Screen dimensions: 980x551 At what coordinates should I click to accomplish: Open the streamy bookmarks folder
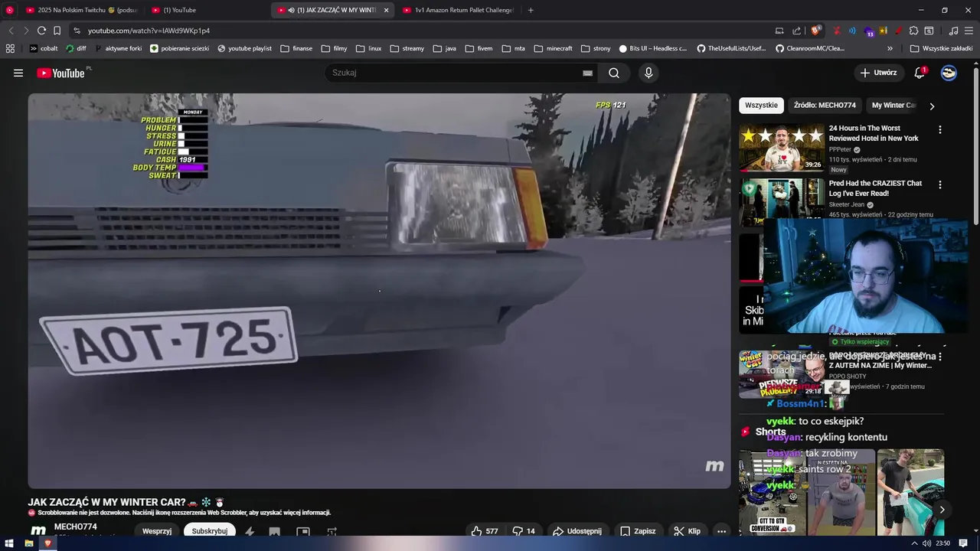407,48
